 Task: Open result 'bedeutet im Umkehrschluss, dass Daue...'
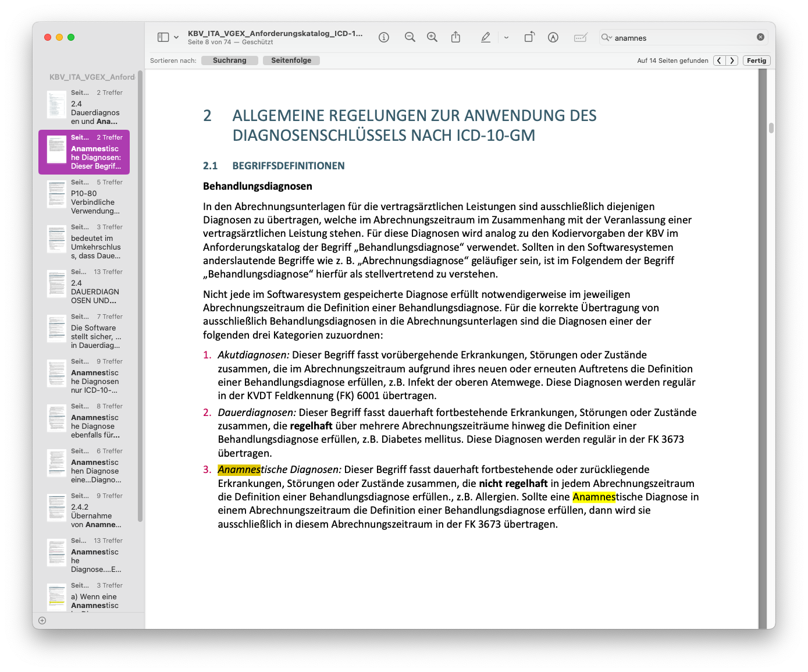point(84,241)
